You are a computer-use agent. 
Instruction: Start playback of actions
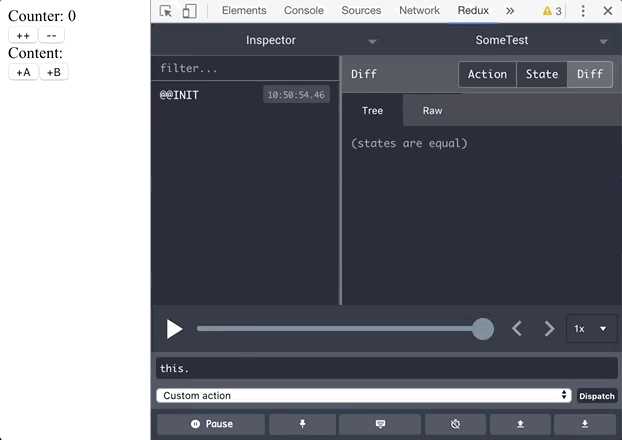[174, 329]
